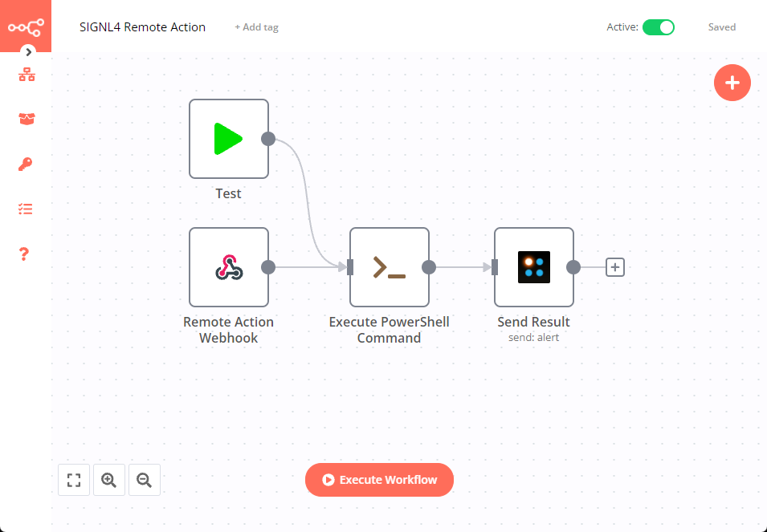The width and height of the screenshot is (767, 532).
Task: Open the Credentials key icon in sidebar
Action: coord(25,164)
